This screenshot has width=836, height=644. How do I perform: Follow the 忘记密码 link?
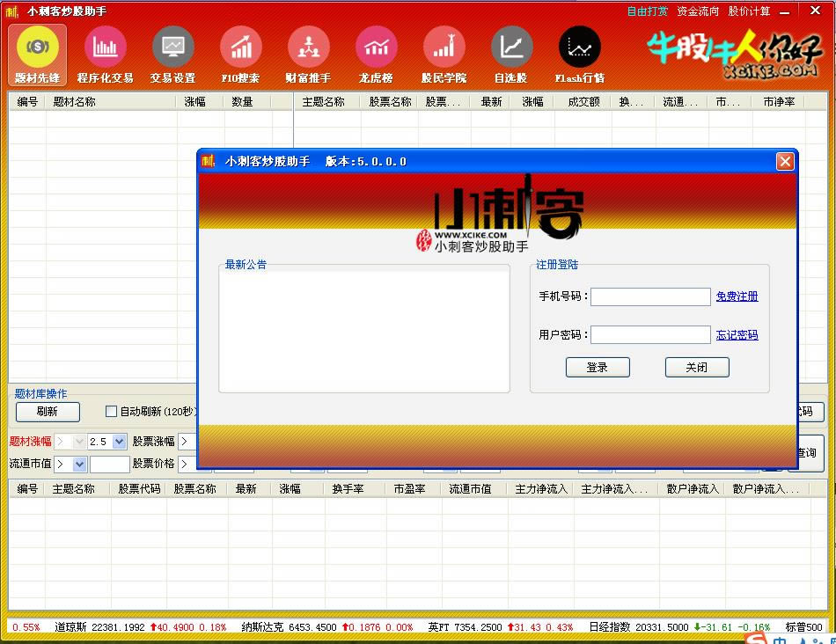click(x=737, y=335)
